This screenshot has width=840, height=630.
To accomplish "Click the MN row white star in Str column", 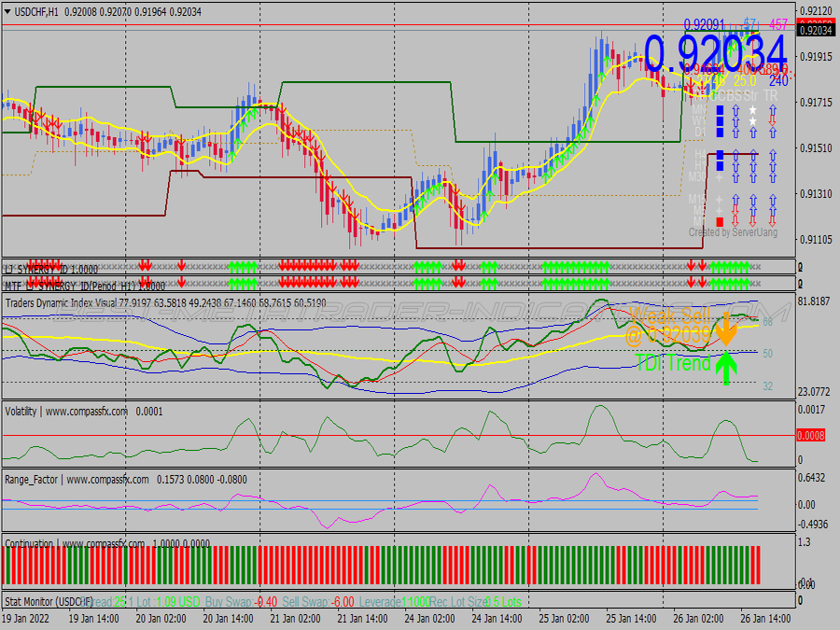I will (752, 110).
